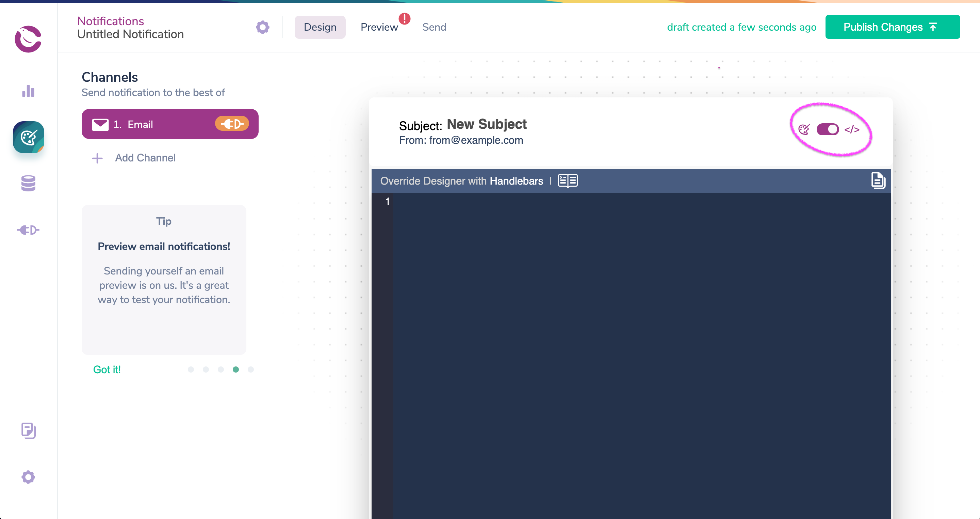Open the Designer palette sidebar icon
980x519 pixels.
pos(29,137)
